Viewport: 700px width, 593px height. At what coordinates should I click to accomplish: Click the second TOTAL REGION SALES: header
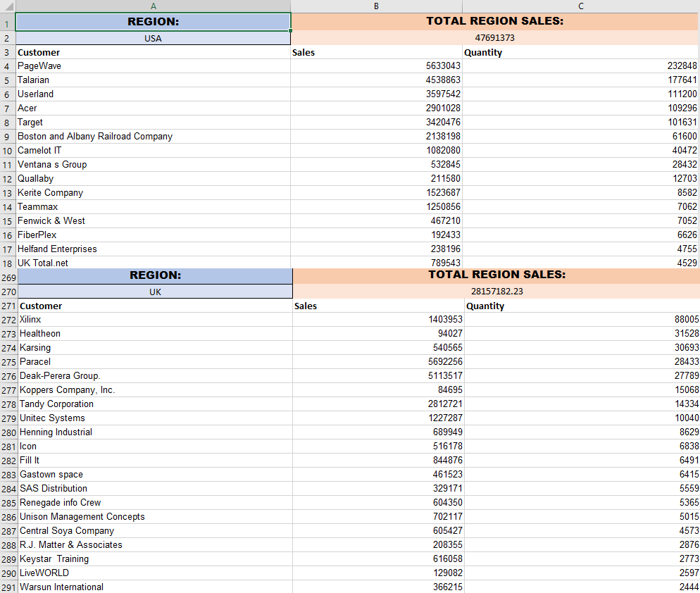(497, 275)
